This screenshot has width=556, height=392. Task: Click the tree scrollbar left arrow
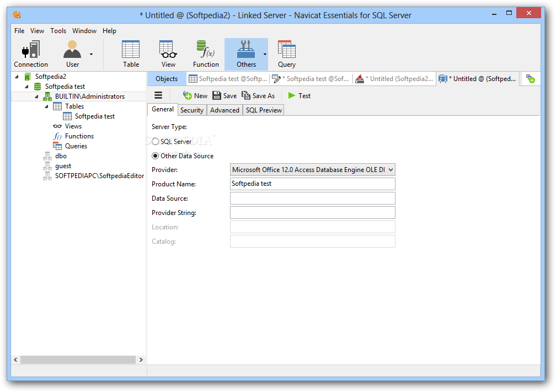pyautogui.click(x=15, y=359)
